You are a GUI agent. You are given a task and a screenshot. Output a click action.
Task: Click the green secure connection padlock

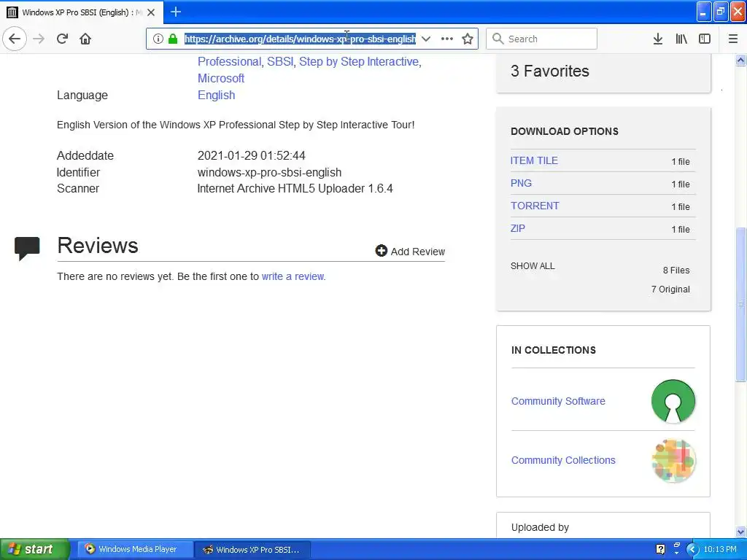coord(173,39)
